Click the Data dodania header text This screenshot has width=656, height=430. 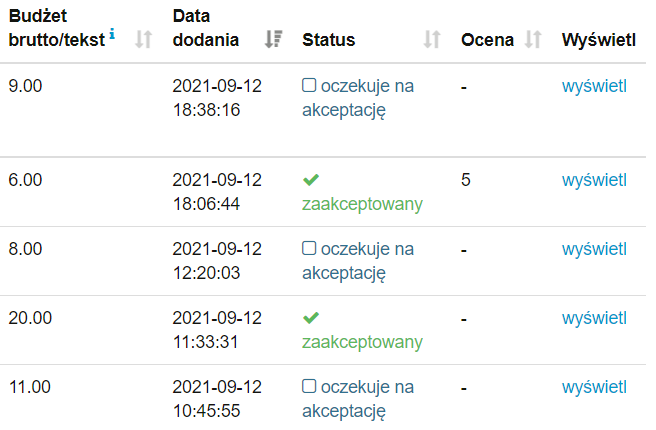pyautogui.click(x=206, y=28)
